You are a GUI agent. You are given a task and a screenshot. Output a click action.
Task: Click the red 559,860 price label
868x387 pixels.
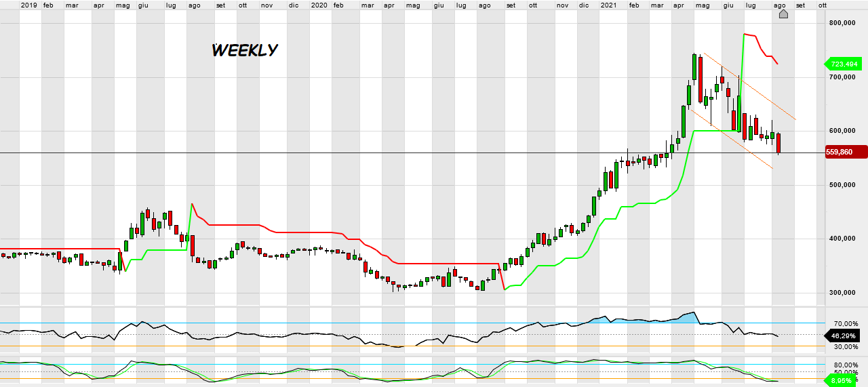click(x=846, y=152)
